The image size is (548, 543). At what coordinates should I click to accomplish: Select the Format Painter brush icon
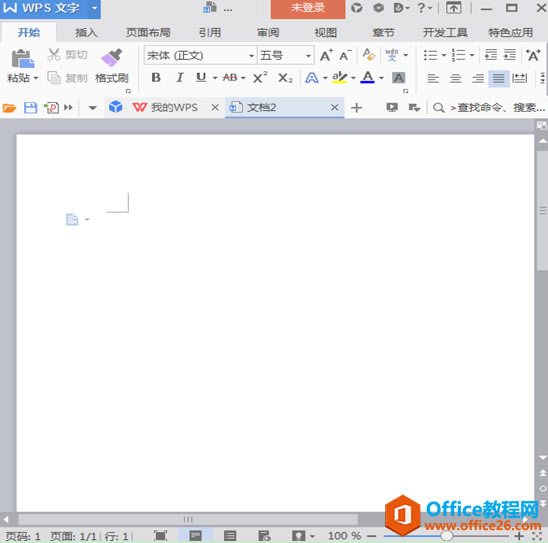click(111, 58)
